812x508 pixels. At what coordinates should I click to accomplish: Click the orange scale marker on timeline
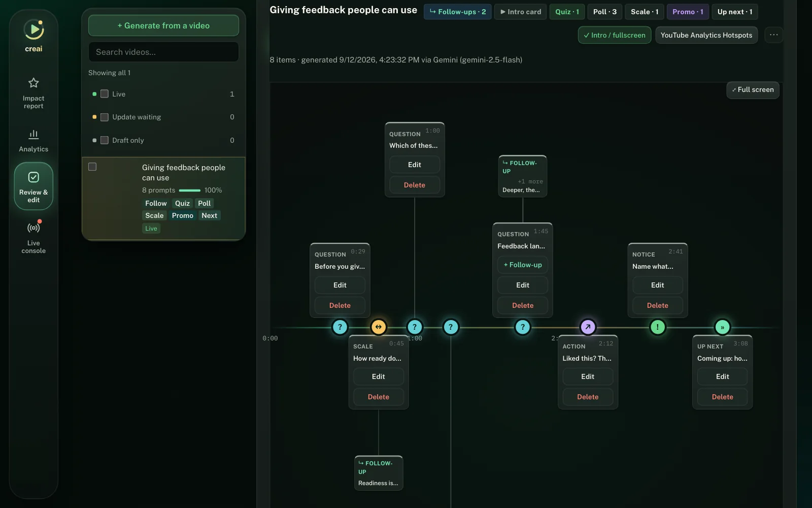pos(379,327)
